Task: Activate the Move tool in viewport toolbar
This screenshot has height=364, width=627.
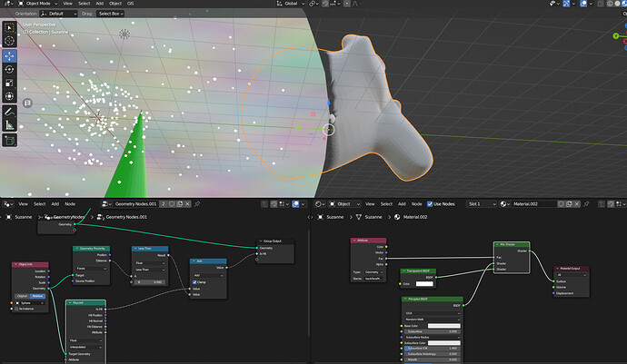Action: pos(9,56)
